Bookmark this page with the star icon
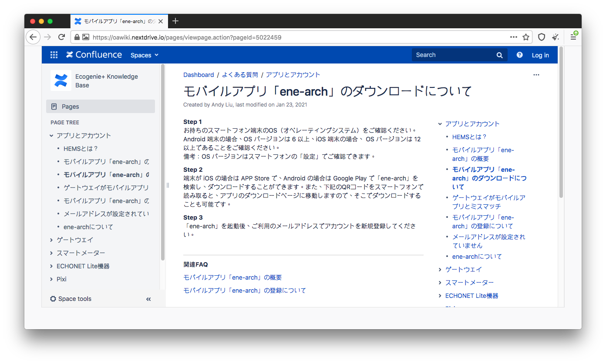This screenshot has width=606, height=364. [x=526, y=37]
